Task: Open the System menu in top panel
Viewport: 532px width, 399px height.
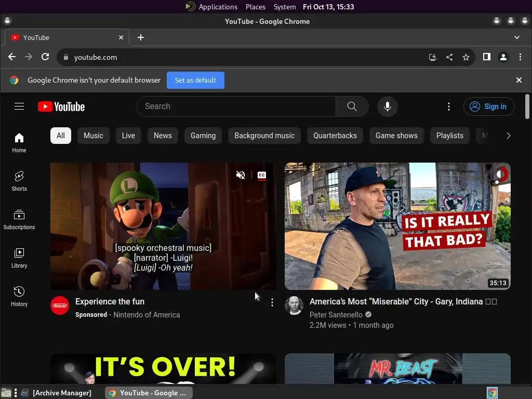Action: pos(285,7)
